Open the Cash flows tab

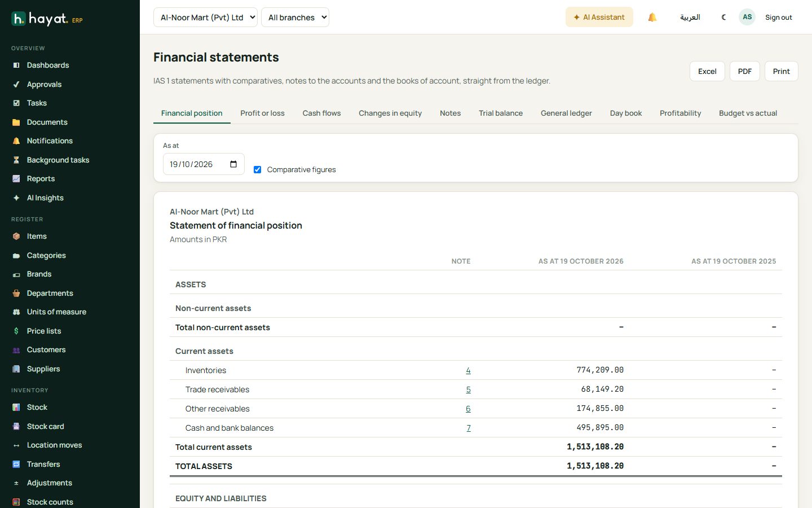point(321,113)
